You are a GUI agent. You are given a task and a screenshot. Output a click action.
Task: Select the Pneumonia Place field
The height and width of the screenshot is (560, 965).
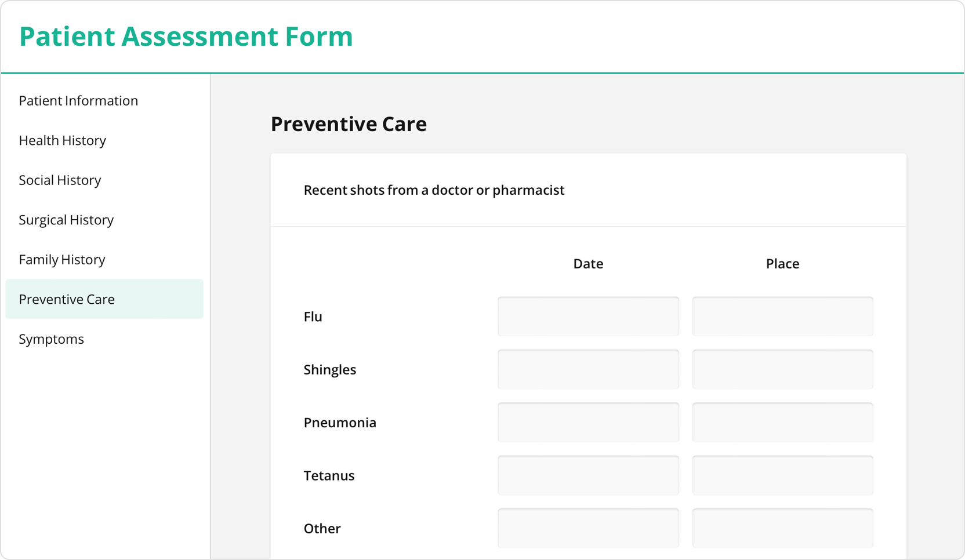pyautogui.click(x=782, y=422)
